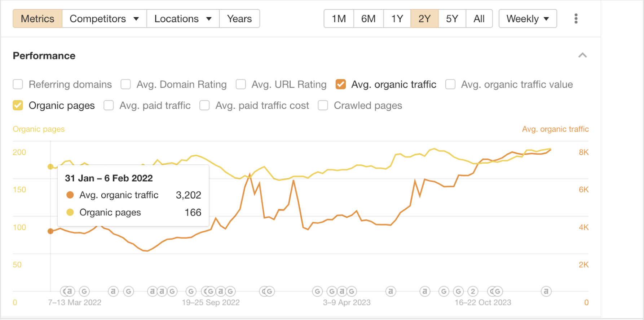This screenshot has width=644, height=320.
Task: Click the '50' left axis label
Action: point(17,265)
